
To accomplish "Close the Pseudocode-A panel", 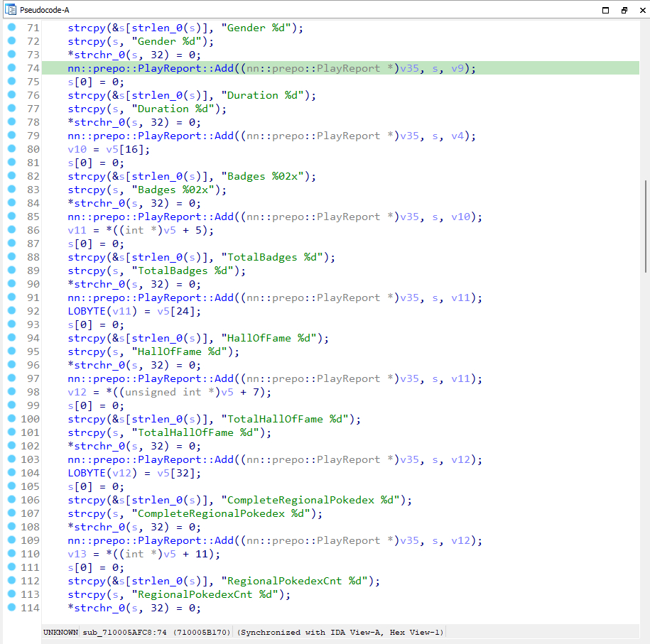I will tap(641, 10).
